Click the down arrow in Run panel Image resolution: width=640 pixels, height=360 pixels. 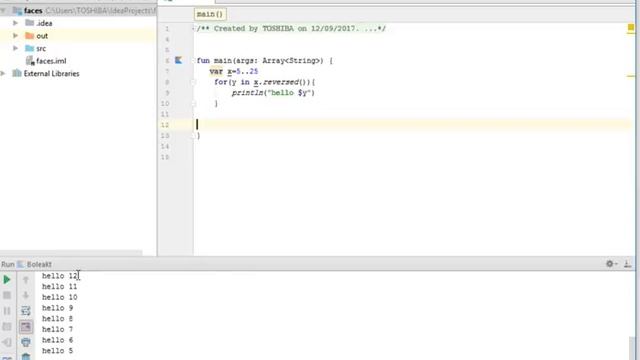pyautogui.click(x=26, y=295)
